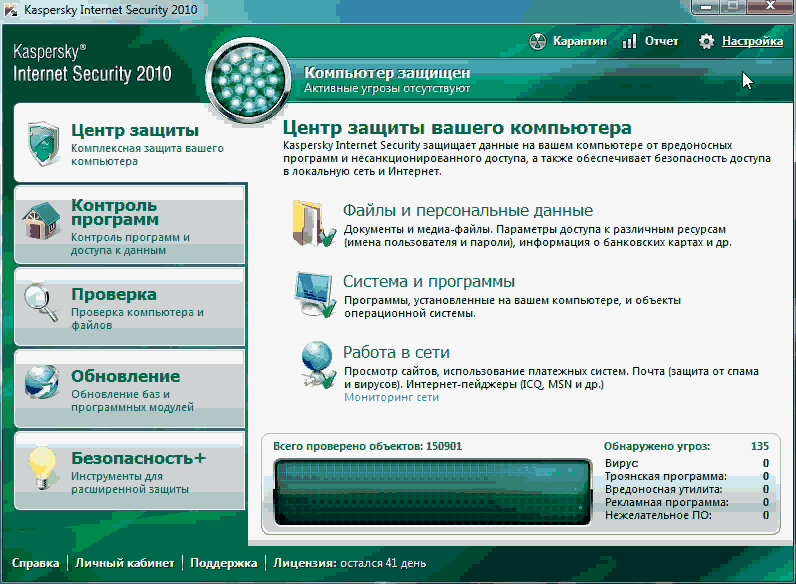Click the green shield Protection Center icon

[43, 143]
